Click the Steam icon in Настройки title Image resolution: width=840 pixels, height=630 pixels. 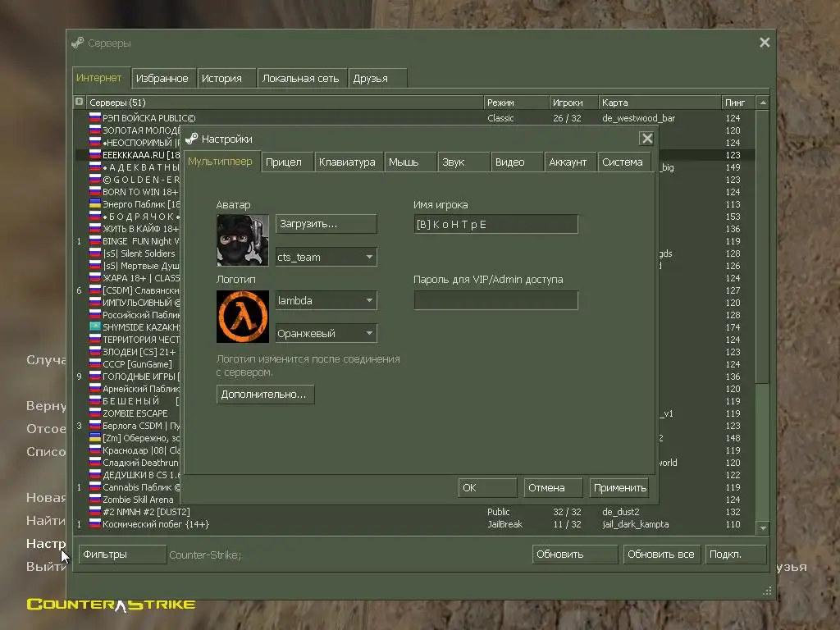[x=192, y=139]
